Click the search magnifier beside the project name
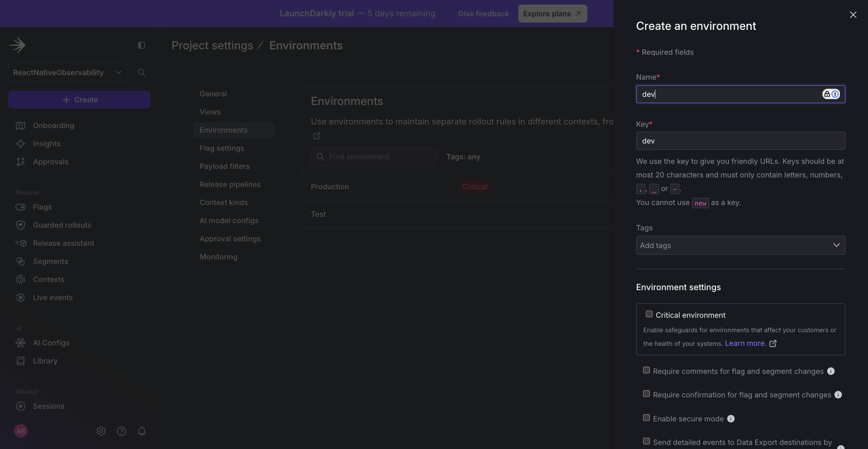The image size is (868, 449). tap(142, 72)
